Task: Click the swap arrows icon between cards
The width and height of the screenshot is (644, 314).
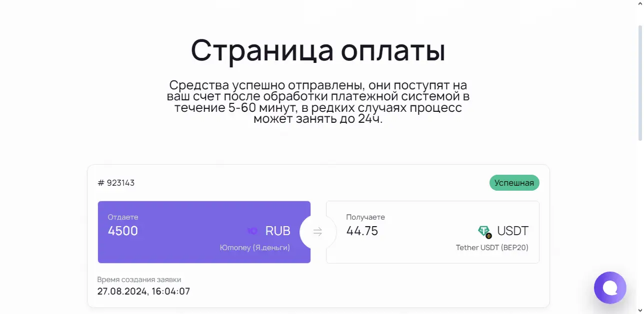Action: (317, 232)
